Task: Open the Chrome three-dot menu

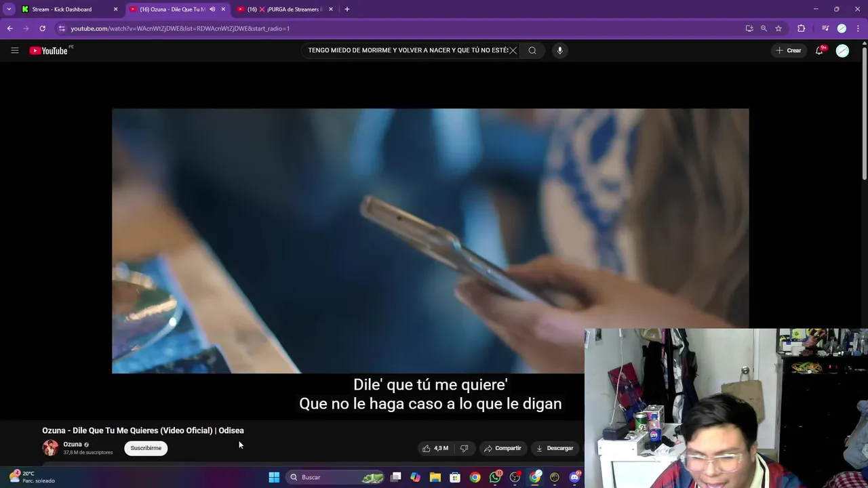Action: pyautogui.click(x=858, y=28)
